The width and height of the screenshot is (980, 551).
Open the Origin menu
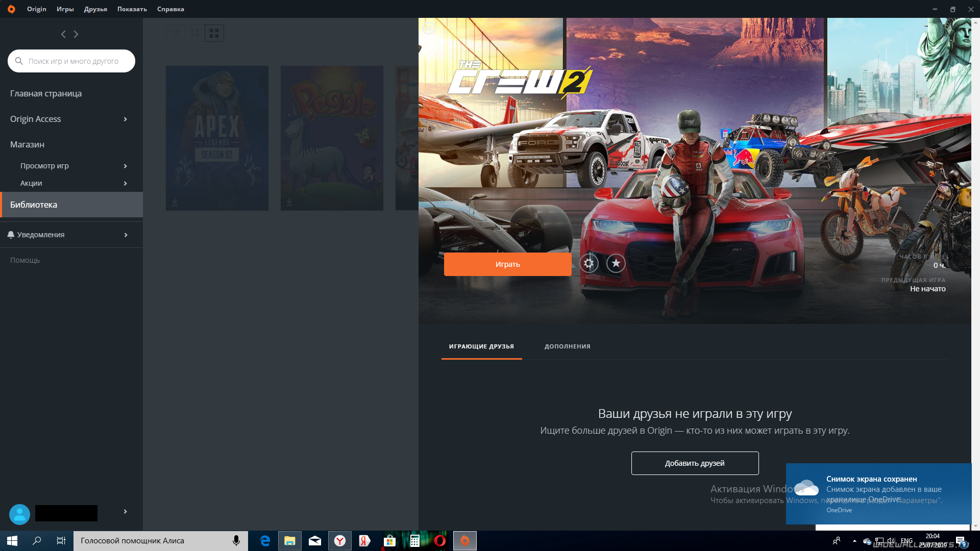37,9
